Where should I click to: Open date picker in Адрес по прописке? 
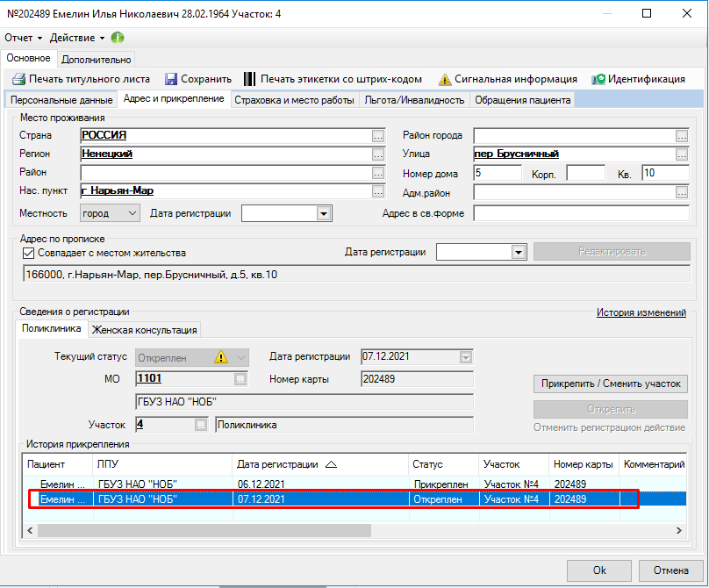pos(517,253)
